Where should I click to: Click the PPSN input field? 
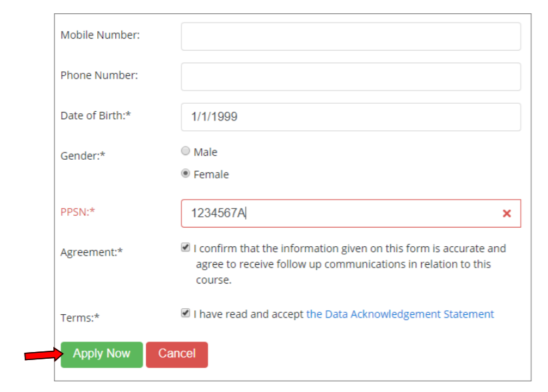pyautogui.click(x=351, y=214)
